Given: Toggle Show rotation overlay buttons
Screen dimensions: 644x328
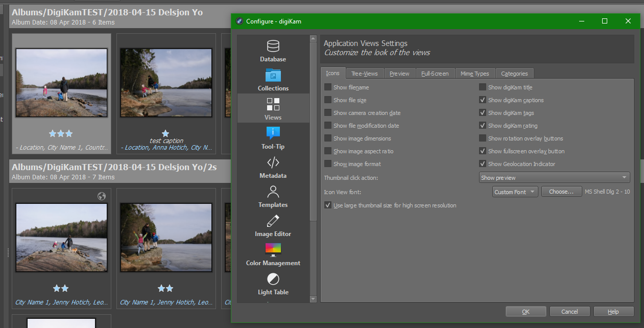Looking at the screenshot, I should (x=483, y=138).
